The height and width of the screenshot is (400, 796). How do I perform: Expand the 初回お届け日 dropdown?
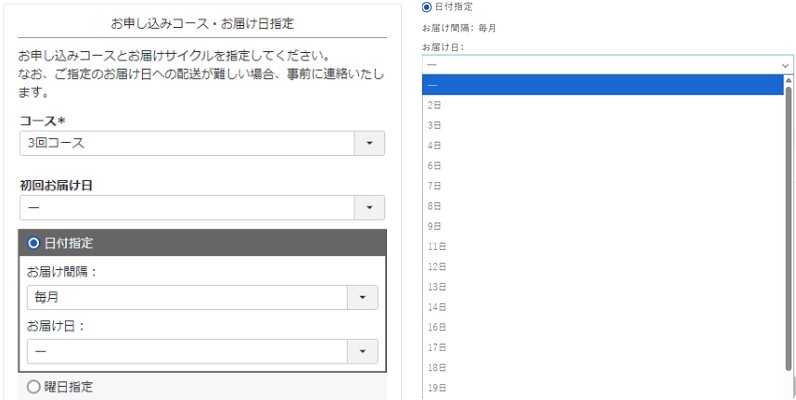tap(201, 207)
